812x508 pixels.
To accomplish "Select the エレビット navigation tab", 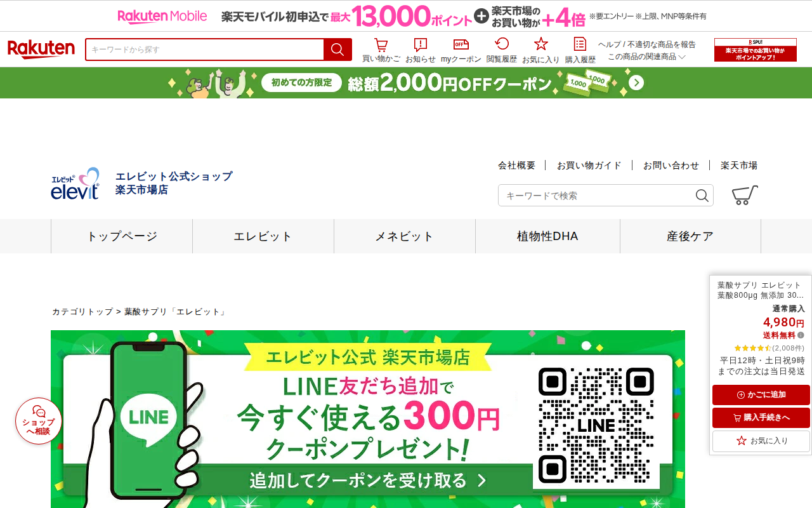I will tap(263, 236).
